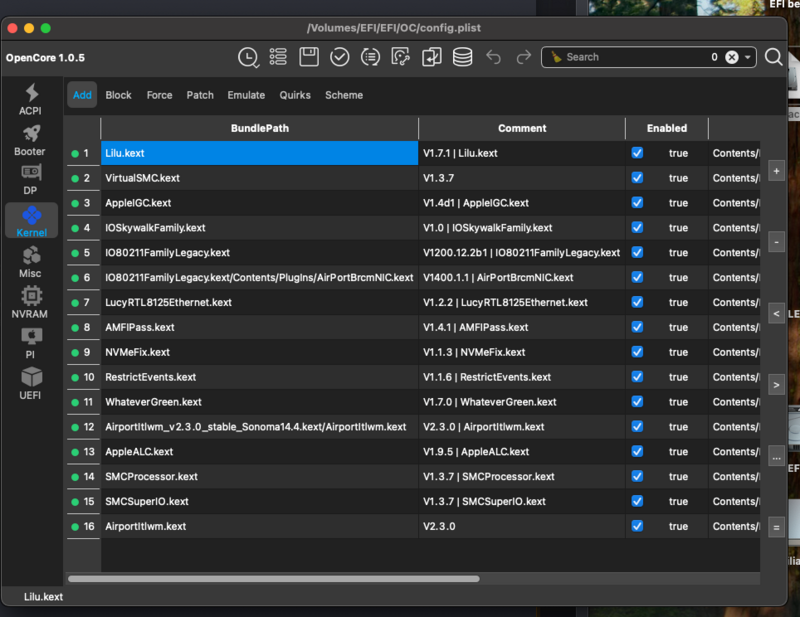Click the database toolbar icon
800x617 pixels.
462,57
